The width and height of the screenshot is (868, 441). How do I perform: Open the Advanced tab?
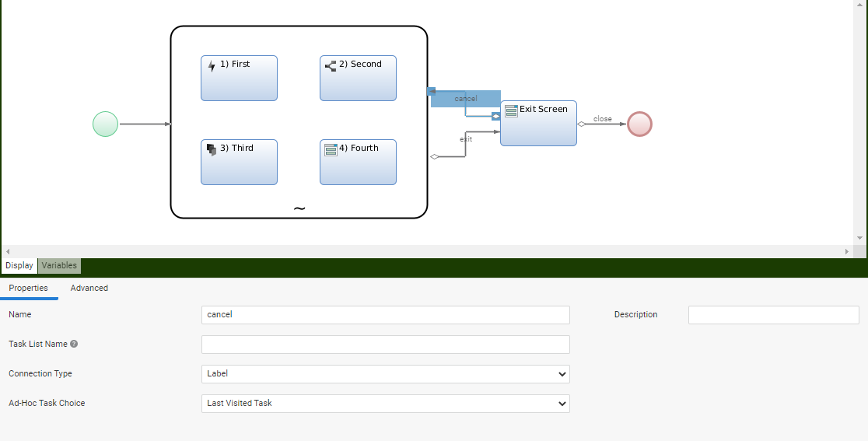click(x=89, y=288)
